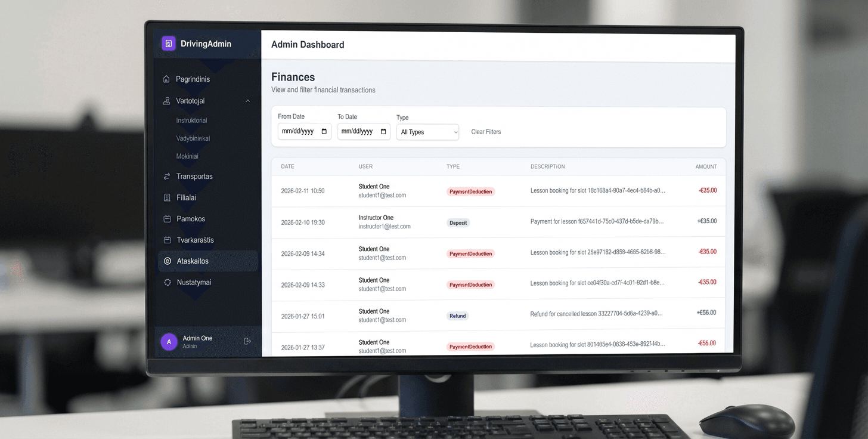Open the All Types dropdown
Viewport: 868px width, 439px height.
427,132
